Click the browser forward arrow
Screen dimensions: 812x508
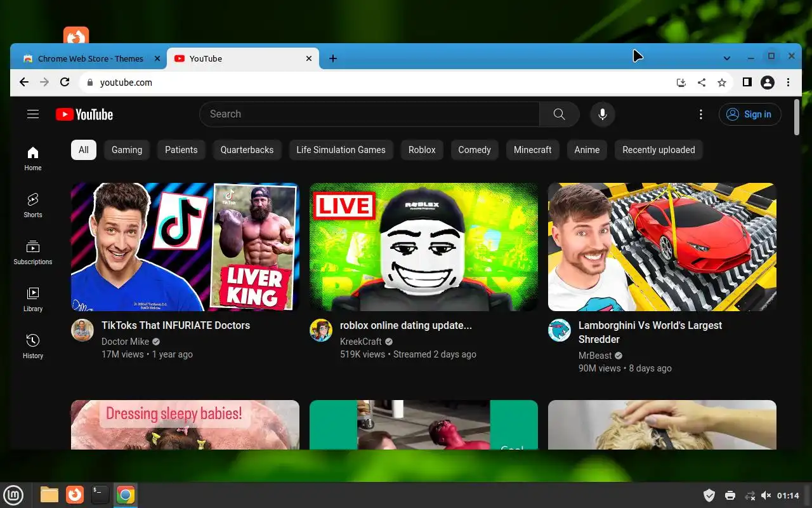coord(44,82)
